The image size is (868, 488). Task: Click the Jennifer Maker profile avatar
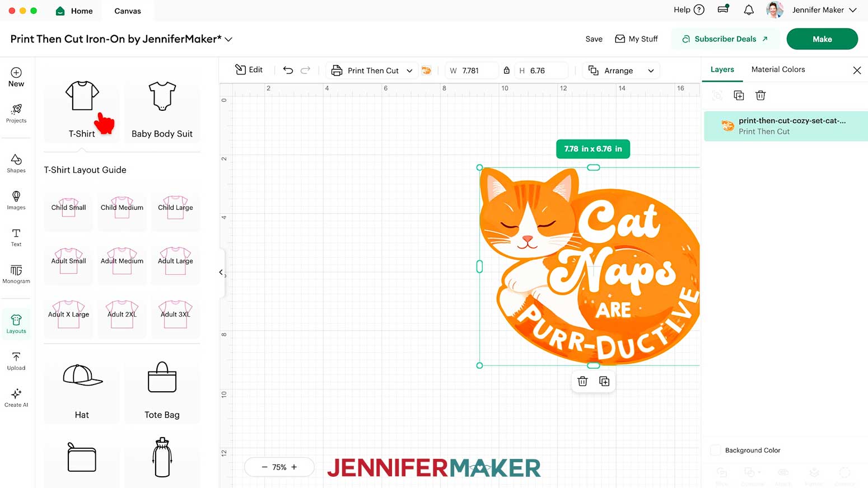pos(774,10)
